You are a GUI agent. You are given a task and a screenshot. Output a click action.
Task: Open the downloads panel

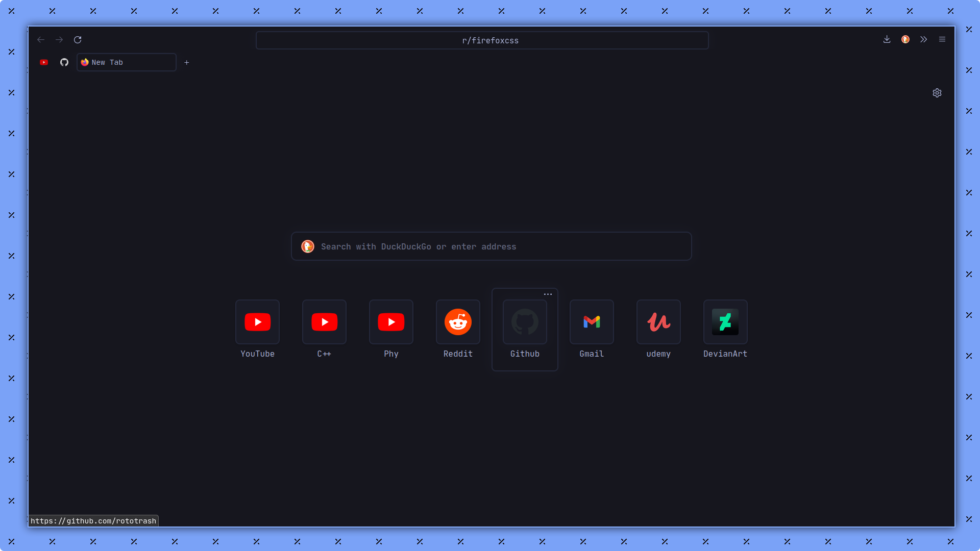[887, 39]
